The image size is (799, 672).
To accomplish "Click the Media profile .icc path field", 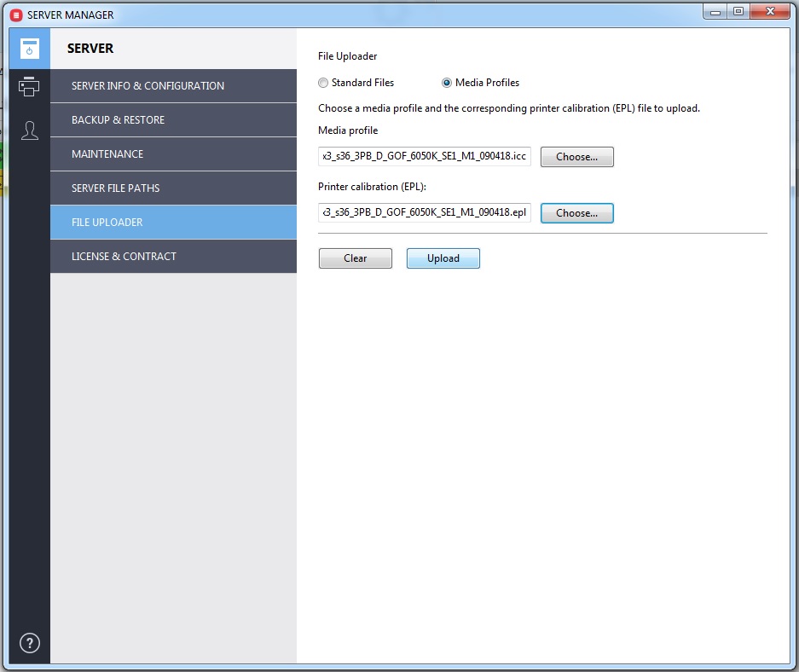I will click(x=425, y=156).
